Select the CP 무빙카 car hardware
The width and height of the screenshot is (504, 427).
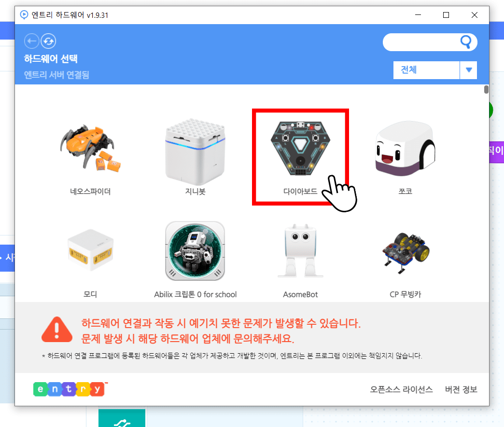(406, 252)
